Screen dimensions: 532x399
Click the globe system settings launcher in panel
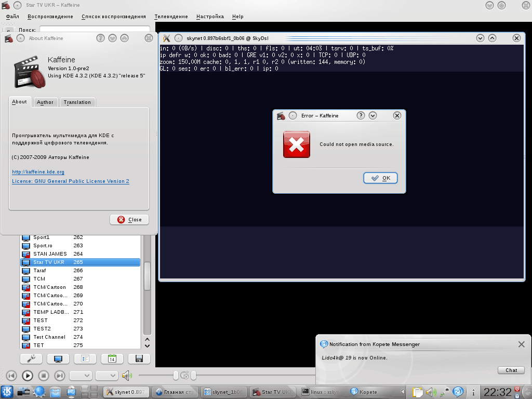click(x=39, y=392)
